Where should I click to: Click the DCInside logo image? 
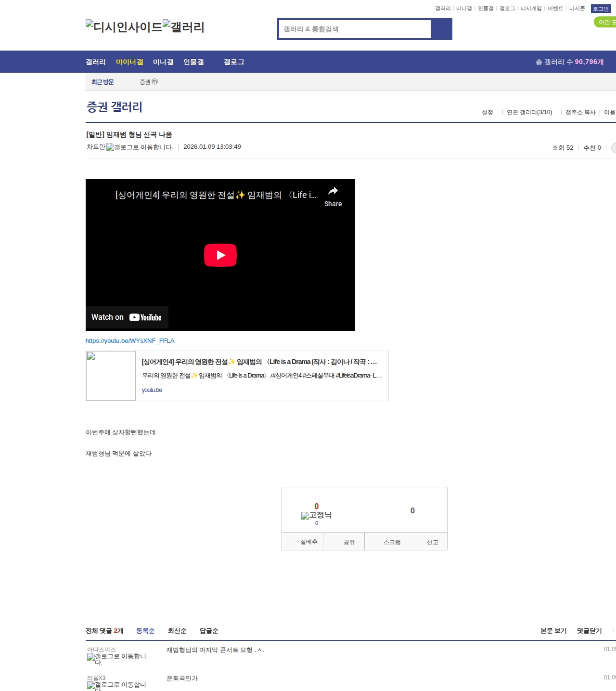(124, 27)
